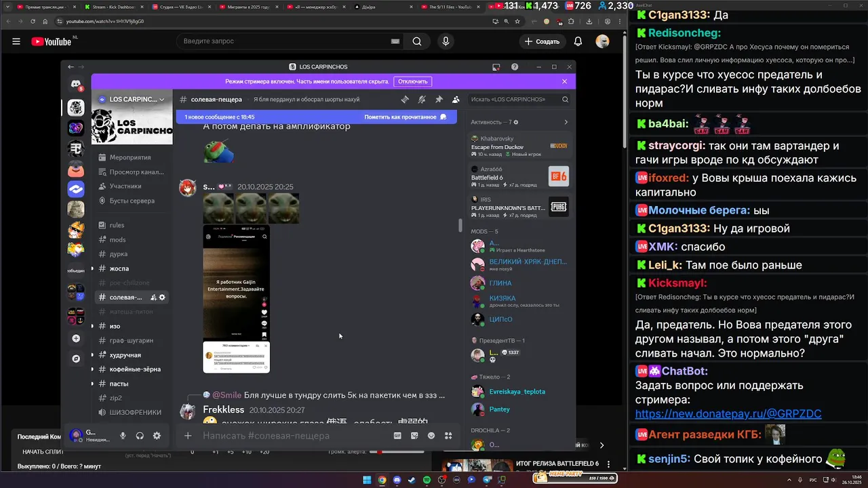Open Discord threads icon in channel header
Image resolution: width=868 pixels, height=488 pixels.
click(x=405, y=99)
